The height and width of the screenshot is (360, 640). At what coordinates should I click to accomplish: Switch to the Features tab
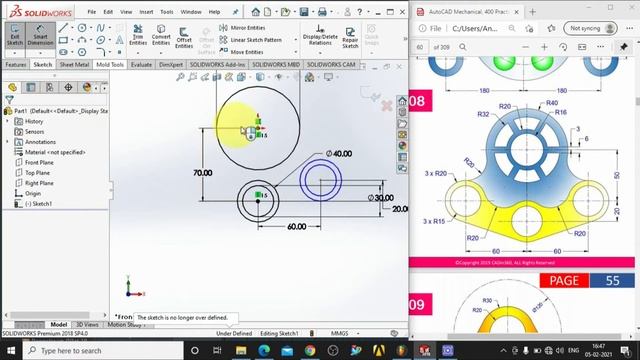[x=16, y=64]
